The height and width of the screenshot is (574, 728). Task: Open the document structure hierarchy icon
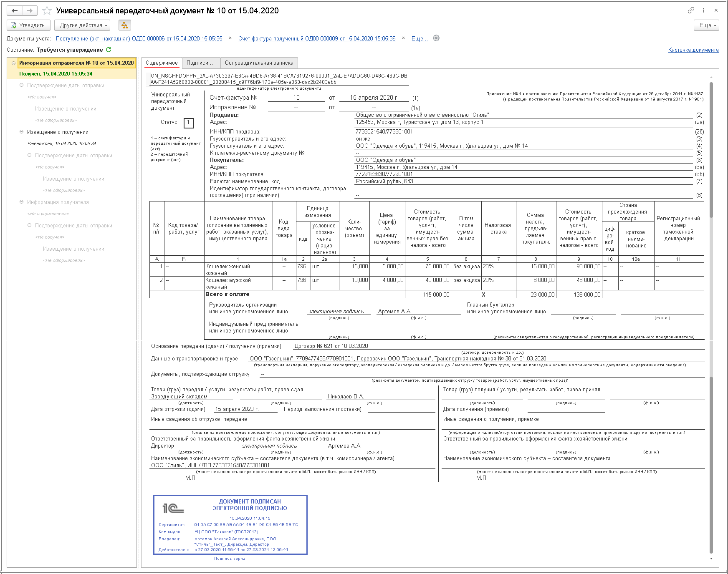(x=124, y=25)
